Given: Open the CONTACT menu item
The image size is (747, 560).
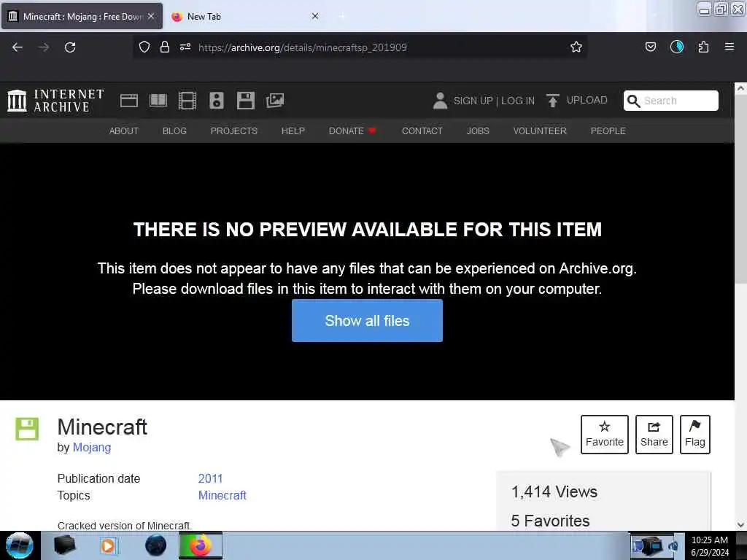Looking at the screenshot, I should [x=422, y=131].
